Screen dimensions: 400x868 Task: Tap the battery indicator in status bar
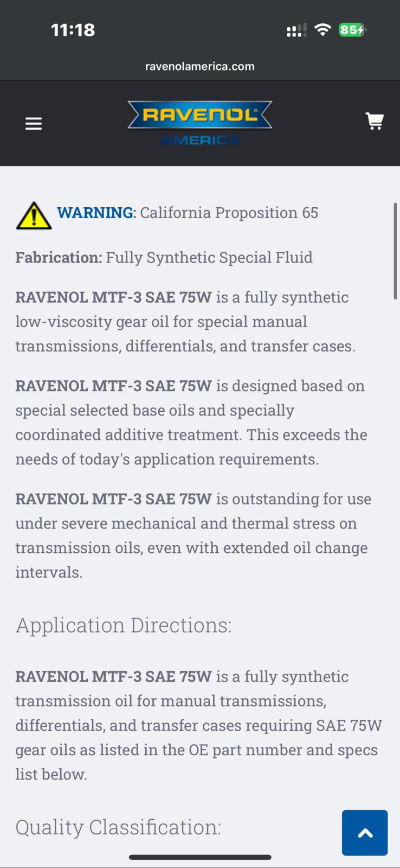pos(352,30)
